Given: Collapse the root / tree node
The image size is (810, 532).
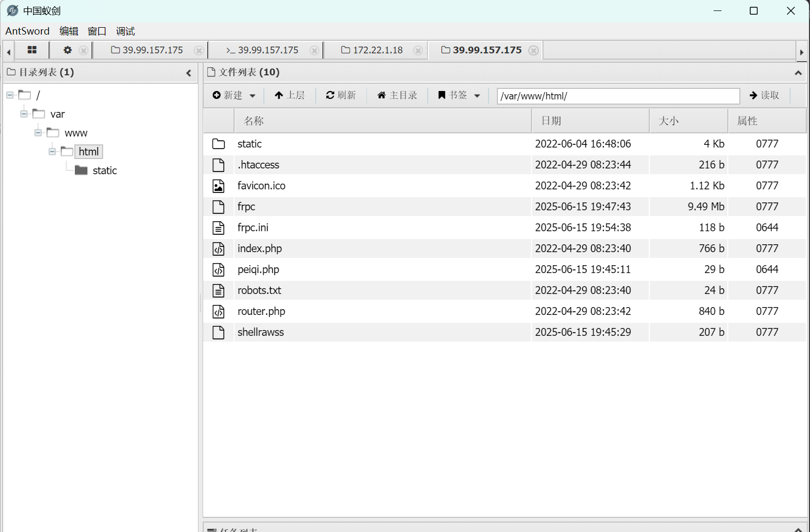Looking at the screenshot, I should pos(10,95).
